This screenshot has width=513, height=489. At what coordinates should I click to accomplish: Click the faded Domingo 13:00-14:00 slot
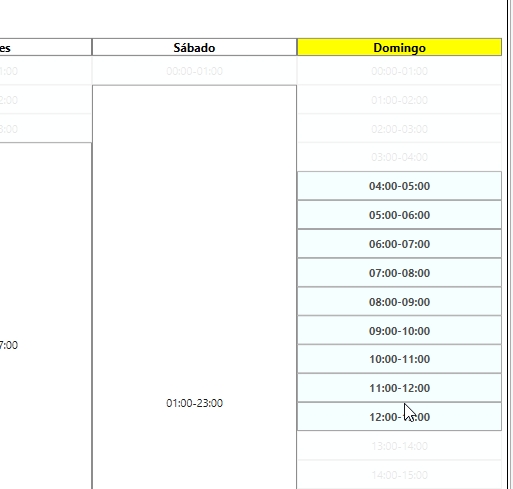point(399,446)
